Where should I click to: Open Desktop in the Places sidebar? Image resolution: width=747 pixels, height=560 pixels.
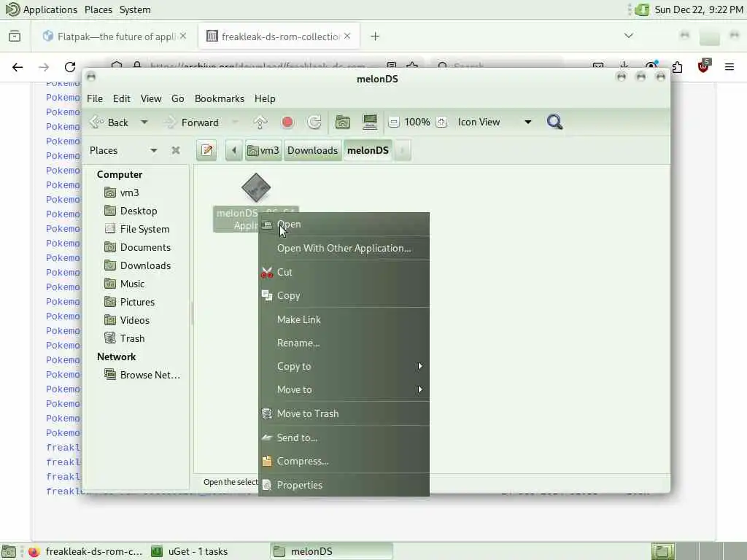click(x=138, y=211)
